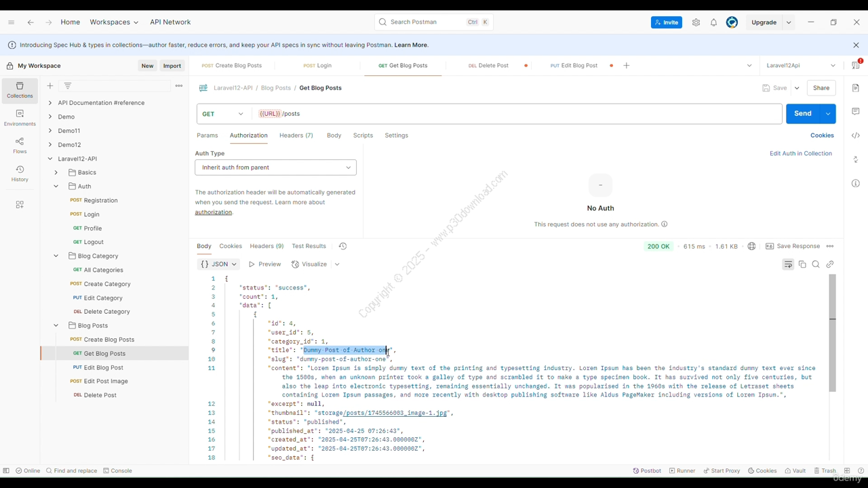Open new request tab with plus icon
This screenshot has width=868, height=488.
pyautogui.click(x=627, y=66)
